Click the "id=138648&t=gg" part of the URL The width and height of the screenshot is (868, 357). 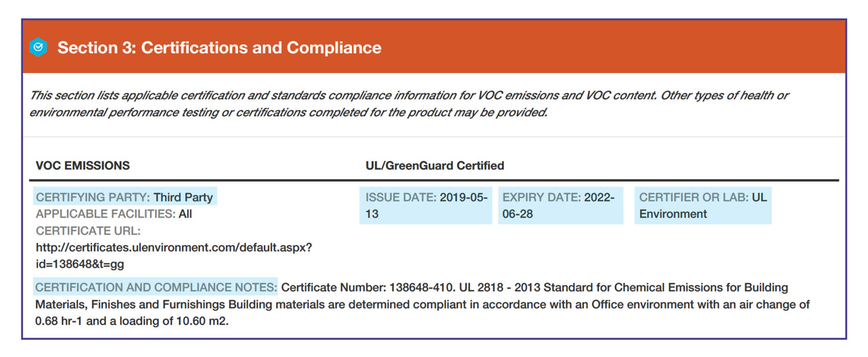[x=80, y=264]
